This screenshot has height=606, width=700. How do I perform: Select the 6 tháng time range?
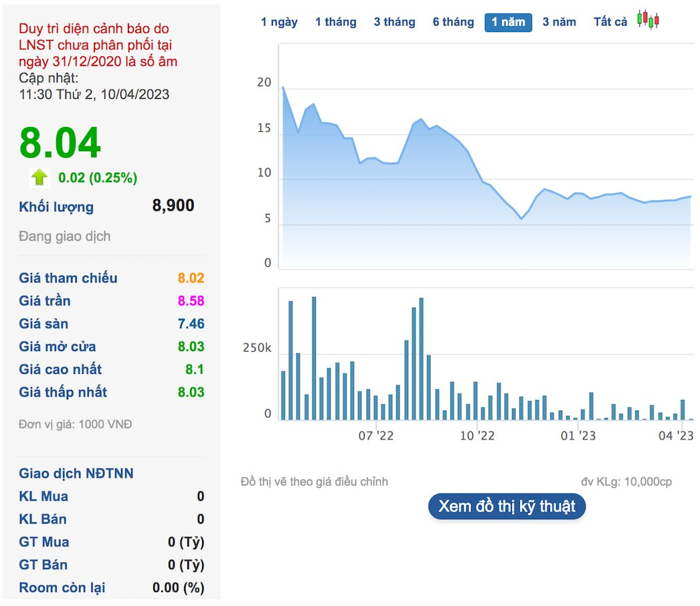453,22
